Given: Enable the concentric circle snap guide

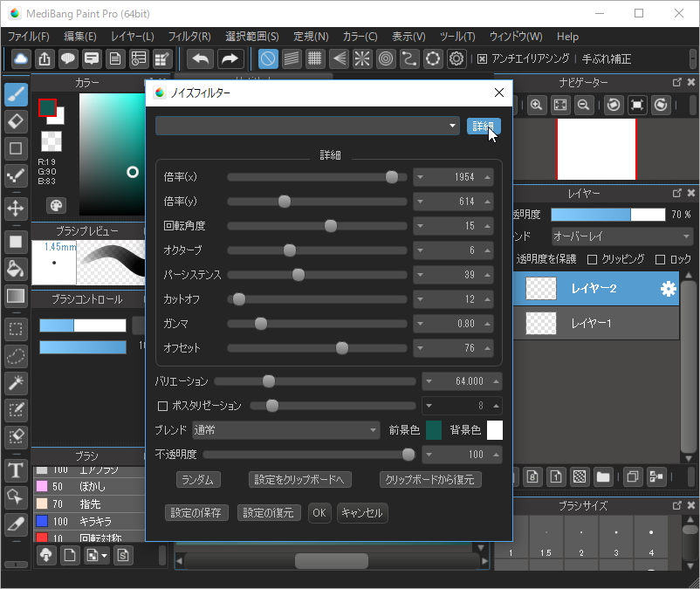Looking at the screenshot, I should click(386, 59).
